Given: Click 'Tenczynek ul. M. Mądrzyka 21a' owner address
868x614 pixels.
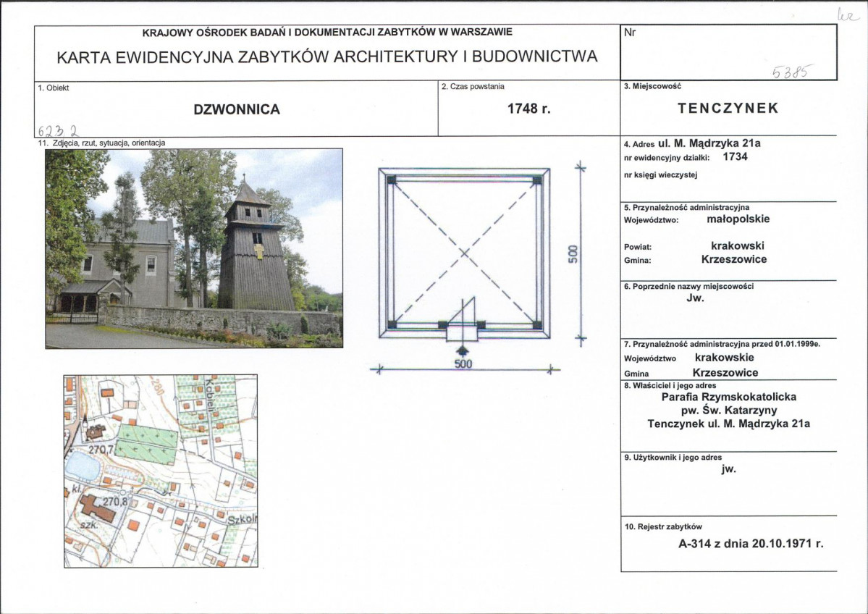Looking at the screenshot, I should [729, 424].
